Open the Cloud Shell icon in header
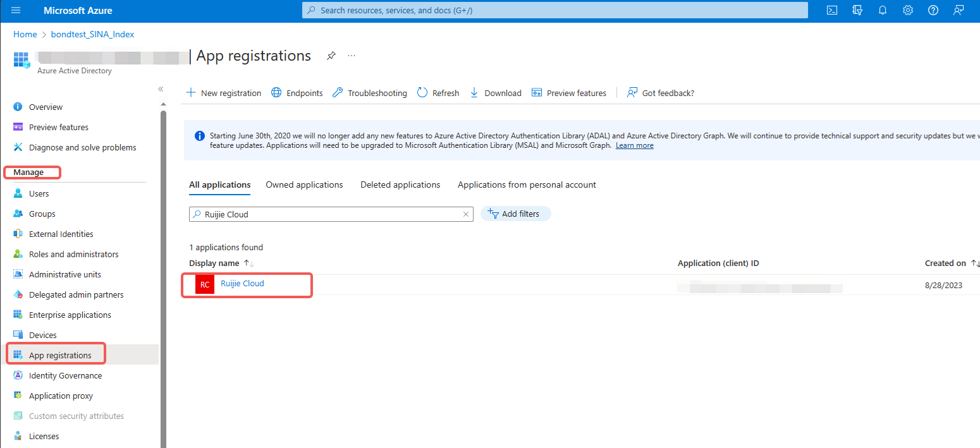The width and height of the screenshot is (980, 448). (x=833, y=10)
